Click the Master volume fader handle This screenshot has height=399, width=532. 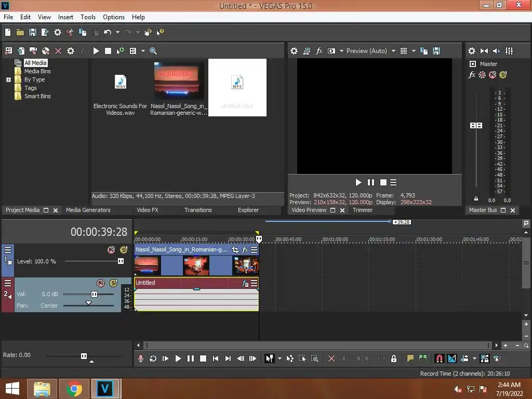(x=476, y=126)
